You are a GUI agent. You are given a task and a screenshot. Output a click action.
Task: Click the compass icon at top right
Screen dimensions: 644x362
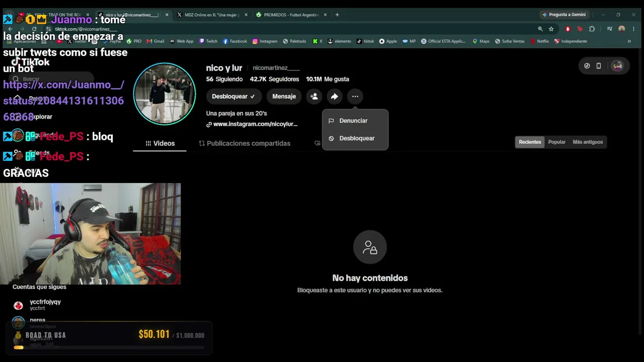[x=587, y=66]
